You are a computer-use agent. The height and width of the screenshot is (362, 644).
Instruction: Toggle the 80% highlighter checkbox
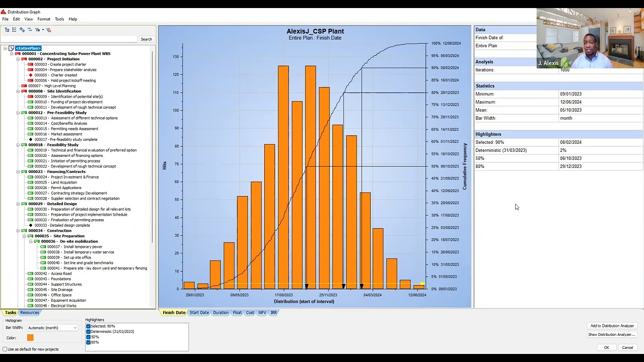88,342
